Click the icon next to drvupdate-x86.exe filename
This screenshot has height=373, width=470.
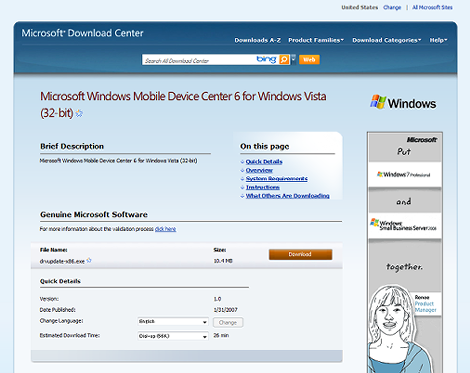89,260
